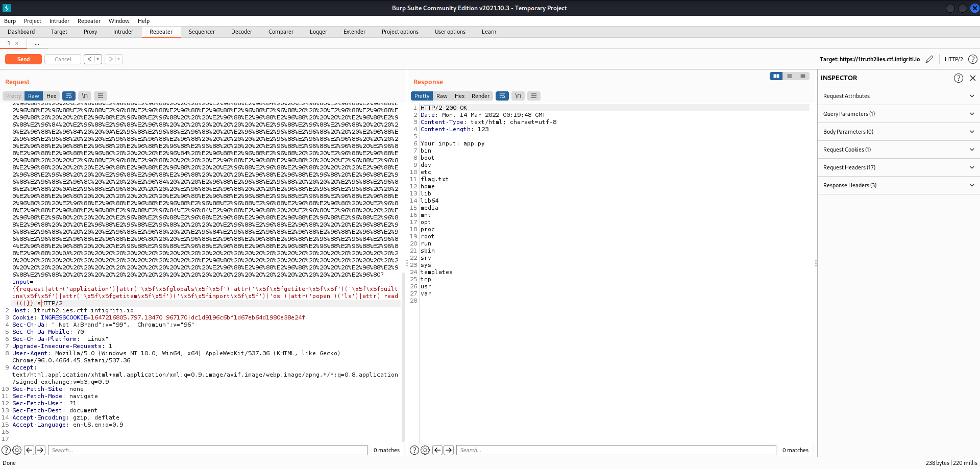Toggle request word wrap icon
Viewport: 980px width, 469px height.
[x=69, y=96]
